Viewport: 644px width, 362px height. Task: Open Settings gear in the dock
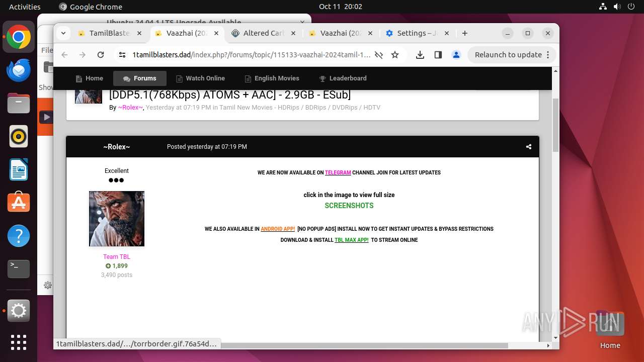tap(19, 311)
